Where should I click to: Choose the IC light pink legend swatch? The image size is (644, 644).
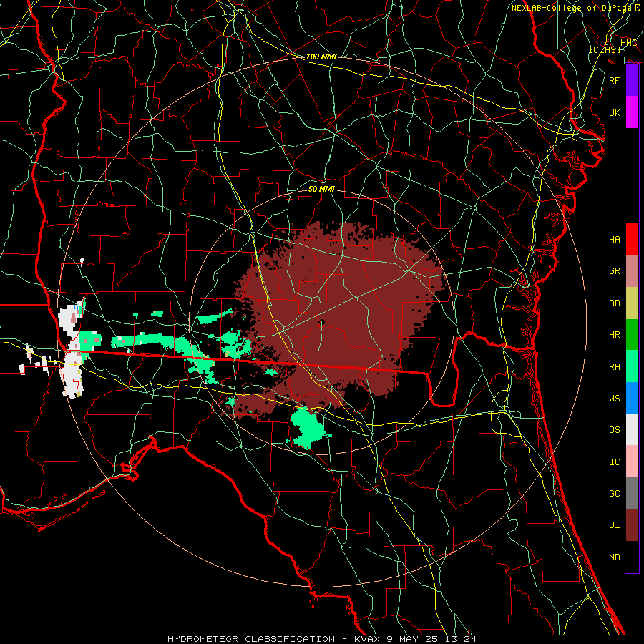(632, 462)
